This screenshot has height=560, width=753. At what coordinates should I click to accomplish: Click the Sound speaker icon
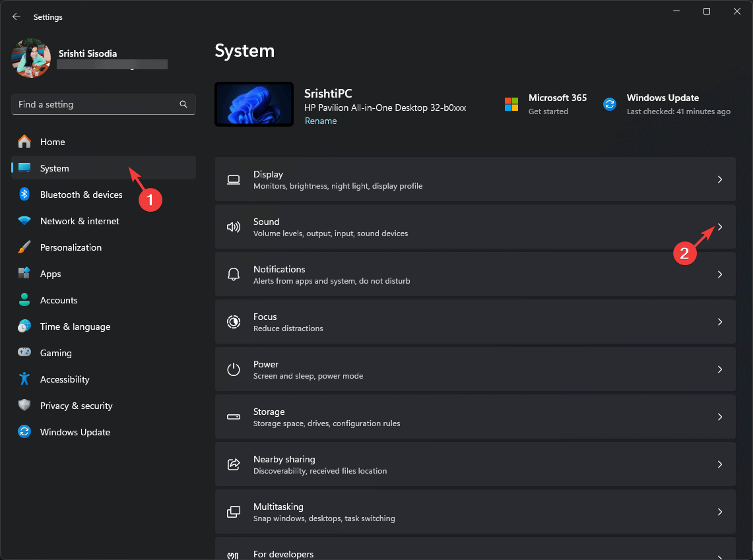(x=234, y=227)
